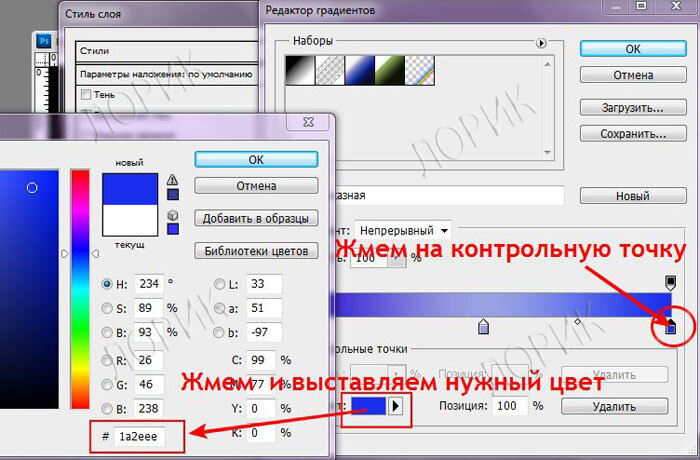Viewport: 700px width, 460px height.
Task: Click the L value field showing 33
Action: (264, 284)
